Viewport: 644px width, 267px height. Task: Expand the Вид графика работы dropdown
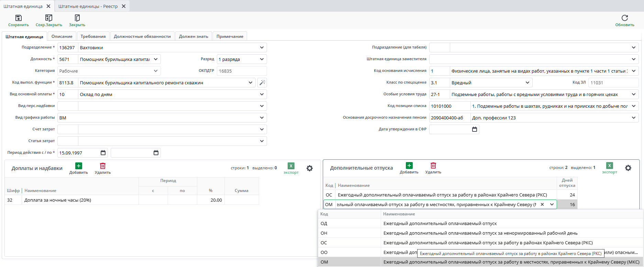coord(262,118)
